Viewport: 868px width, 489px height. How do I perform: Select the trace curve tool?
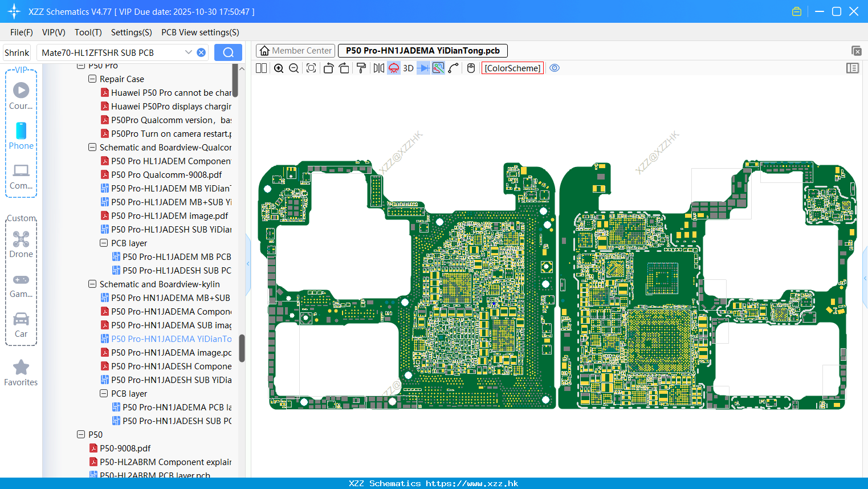[x=454, y=68]
